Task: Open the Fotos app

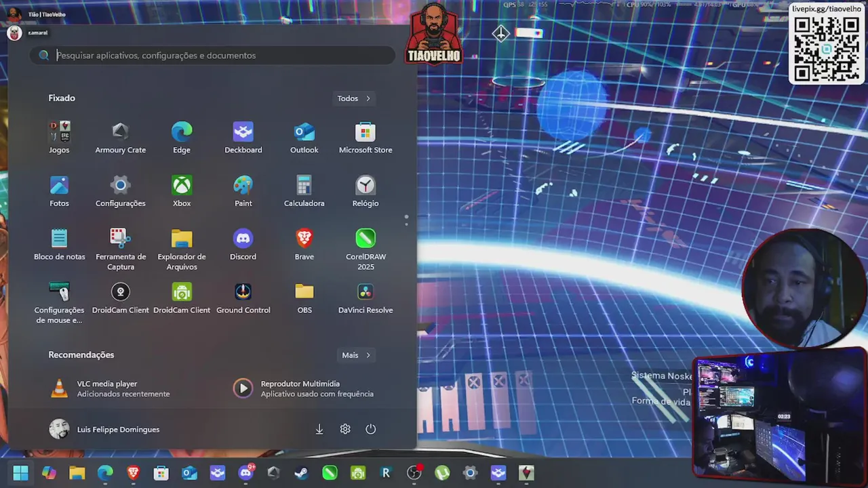Action: coord(59,191)
